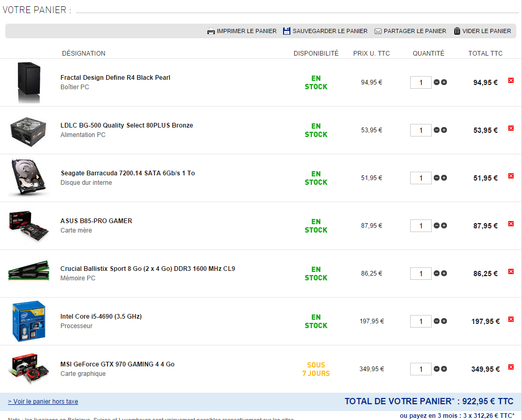
Task: Remove Crucial Ballistix memory with red X
Action: coord(511,271)
